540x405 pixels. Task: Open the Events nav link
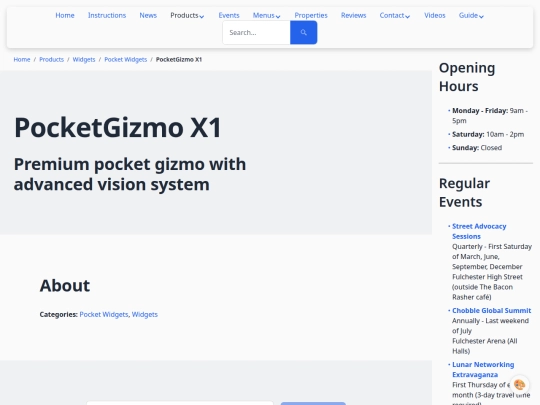coord(229,15)
